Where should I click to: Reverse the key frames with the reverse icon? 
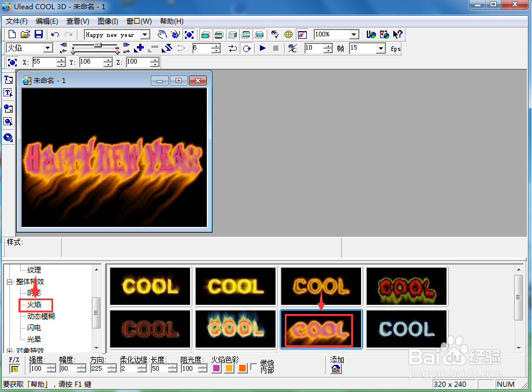pyautogui.click(x=166, y=48)
